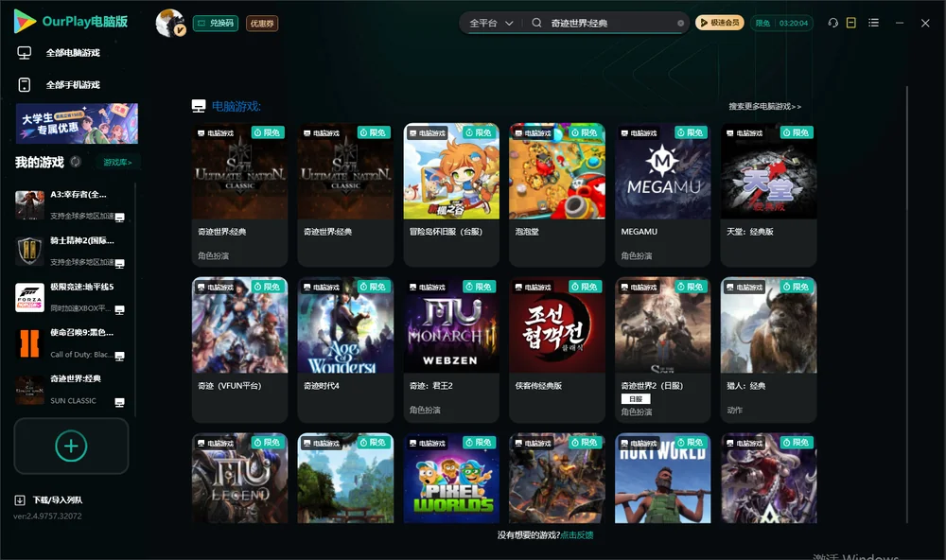Open the 侠客传经典版 game card
Image resolution: width=946 pixels, height=560 pixels.
tap(557, 349)
